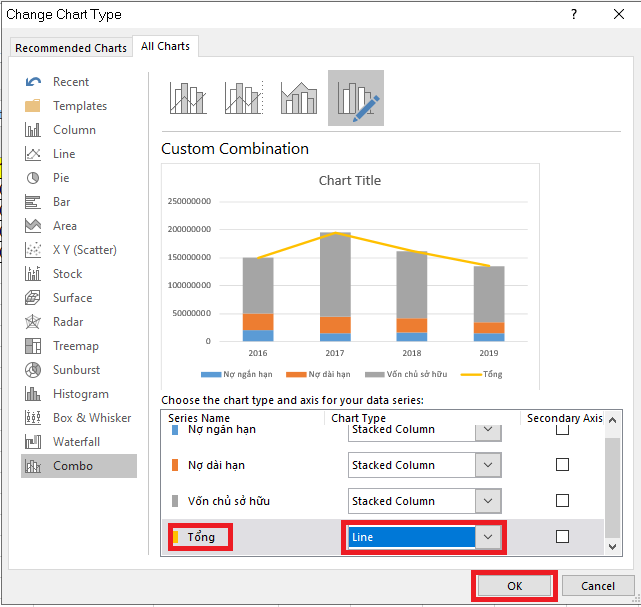Select Sunburst chart category

(x=76, y=370)
